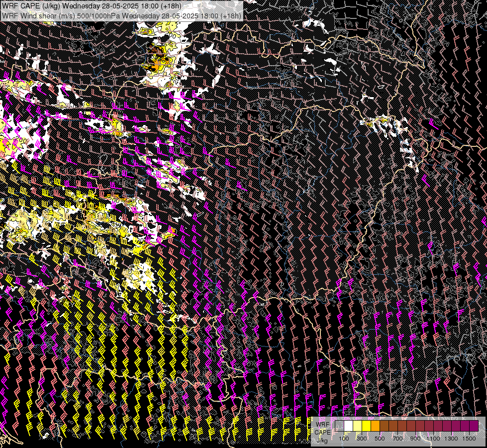The height and width of the screenshot is (448, 487).
Task: Click the legend value 700
Action: click(397, 439)
